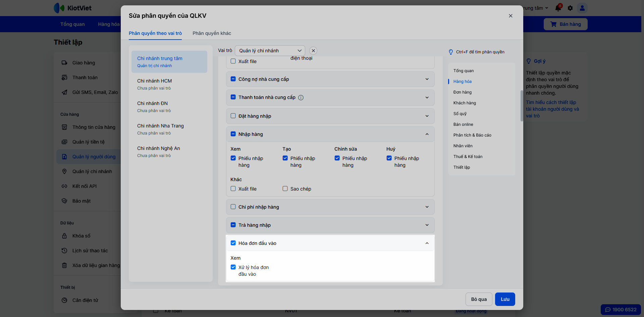644x317 pixels.
Task: Click the Lưu button
Action: click(x=505, y=299)
